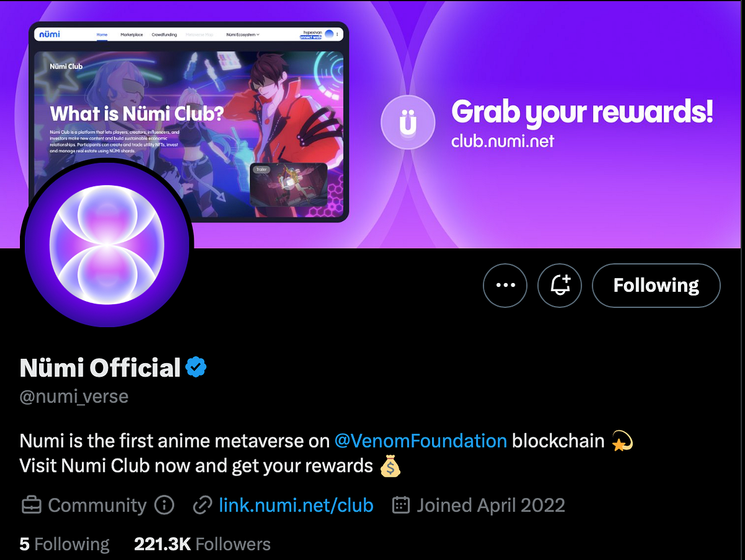Image resolution: width=745 pixels, height=560 pixels.
Task: Open the link.numi.net/club link
Action: [296, 505]
